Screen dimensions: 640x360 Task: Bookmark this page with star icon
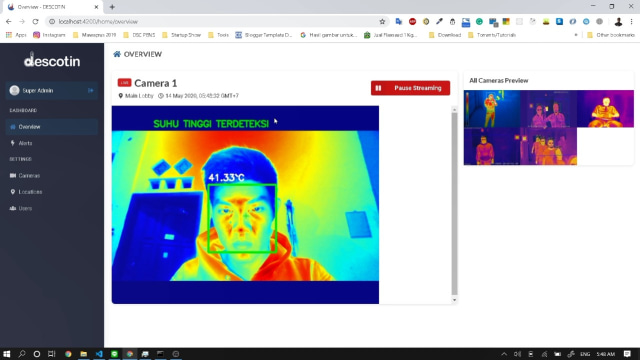pyautogui.click(x=382, y=22)
